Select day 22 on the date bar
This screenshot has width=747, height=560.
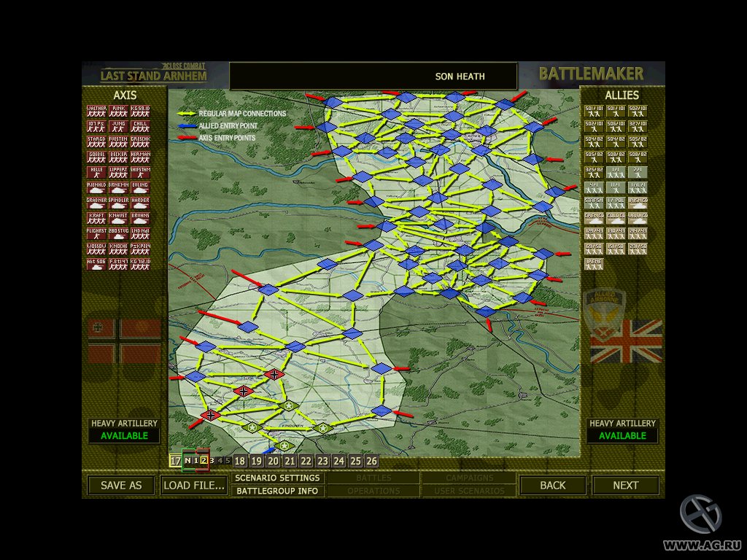click(306, 461)
